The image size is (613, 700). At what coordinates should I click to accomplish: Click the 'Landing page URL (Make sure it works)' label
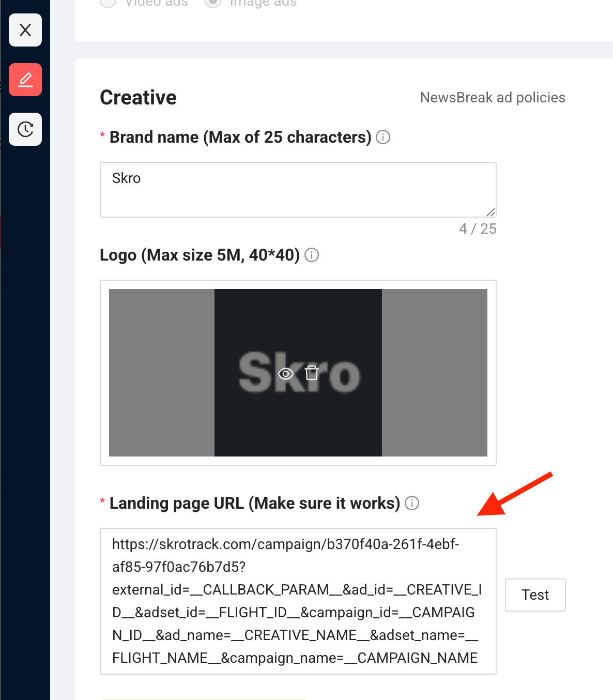pyautogui.click(x=255, y=503)
